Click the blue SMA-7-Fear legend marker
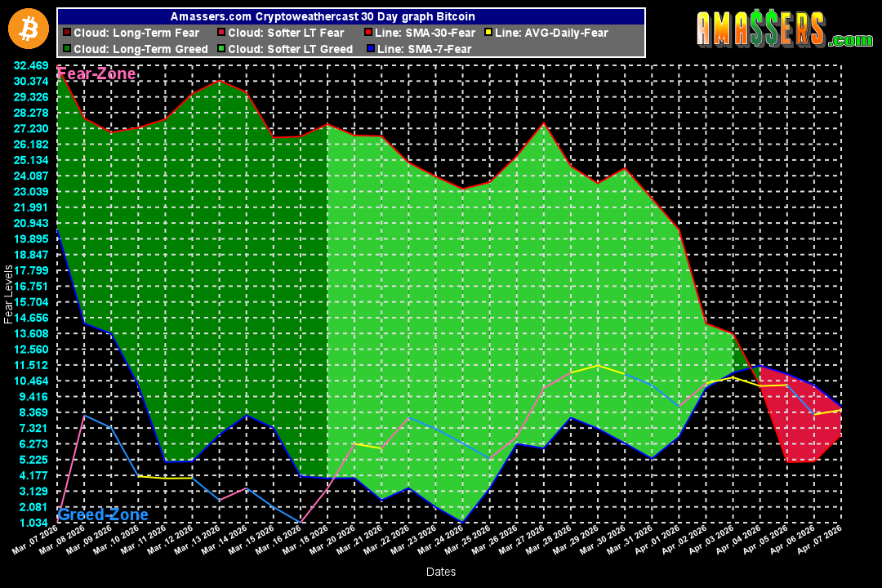This screenshot has width=882, height=588. 369,49
